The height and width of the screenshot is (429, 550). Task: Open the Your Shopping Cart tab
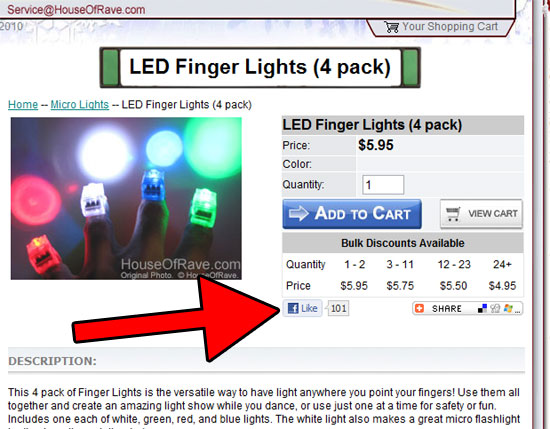(x=441, y=27)
